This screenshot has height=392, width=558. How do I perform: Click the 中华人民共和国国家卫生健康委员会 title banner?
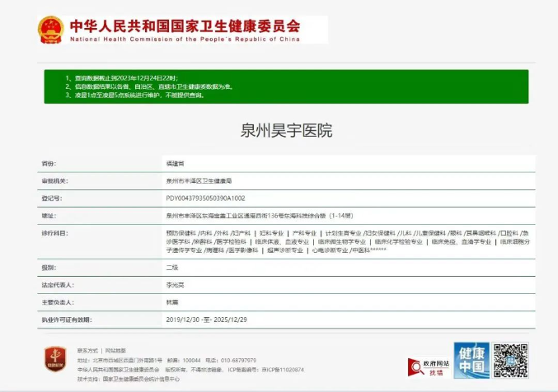pos(184,24)
